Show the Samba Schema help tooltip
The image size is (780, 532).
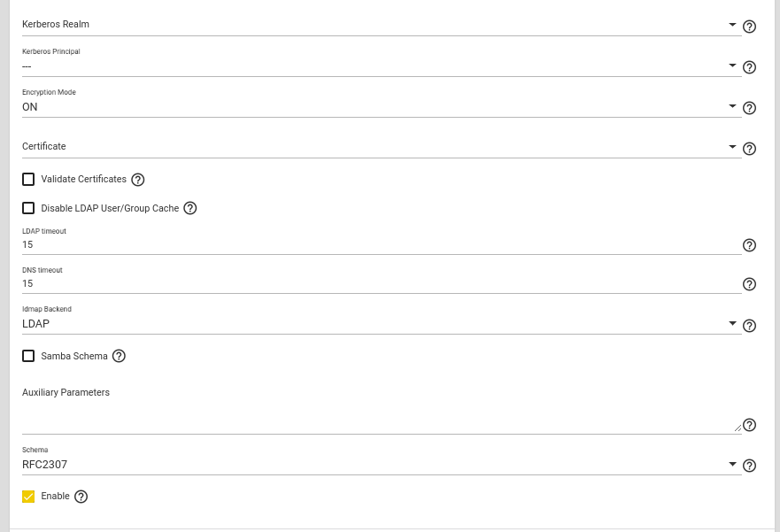(119, 357)
